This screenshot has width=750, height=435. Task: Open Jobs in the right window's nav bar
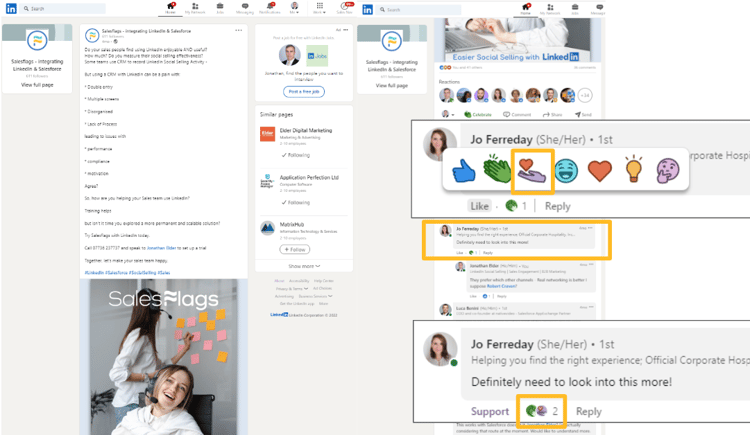(575, 9)
